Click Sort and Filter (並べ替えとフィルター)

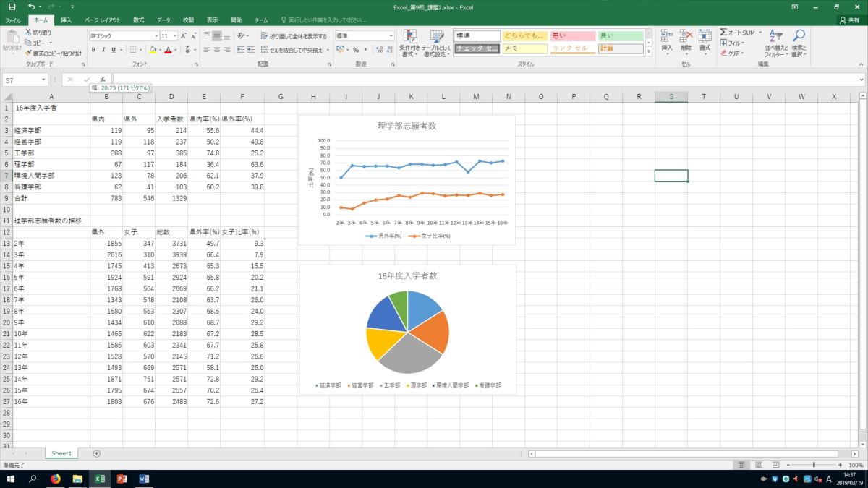pyautogui.click(x=775, y=43)
